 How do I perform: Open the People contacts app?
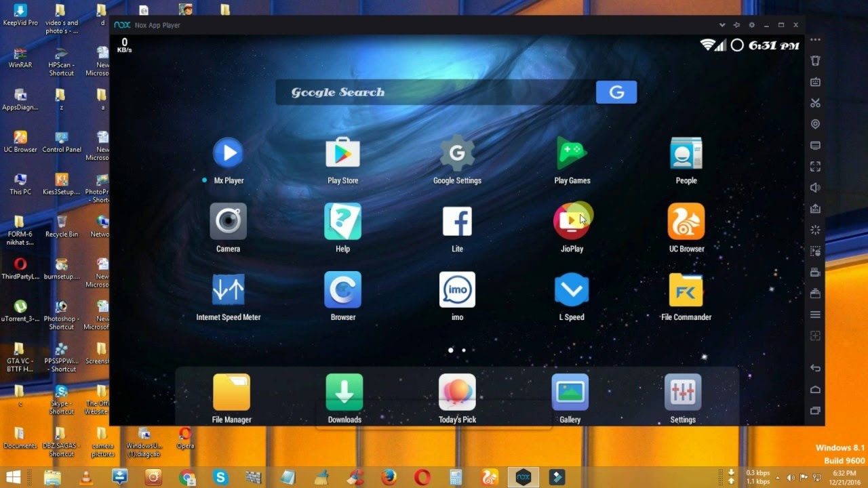pos(686,153)
